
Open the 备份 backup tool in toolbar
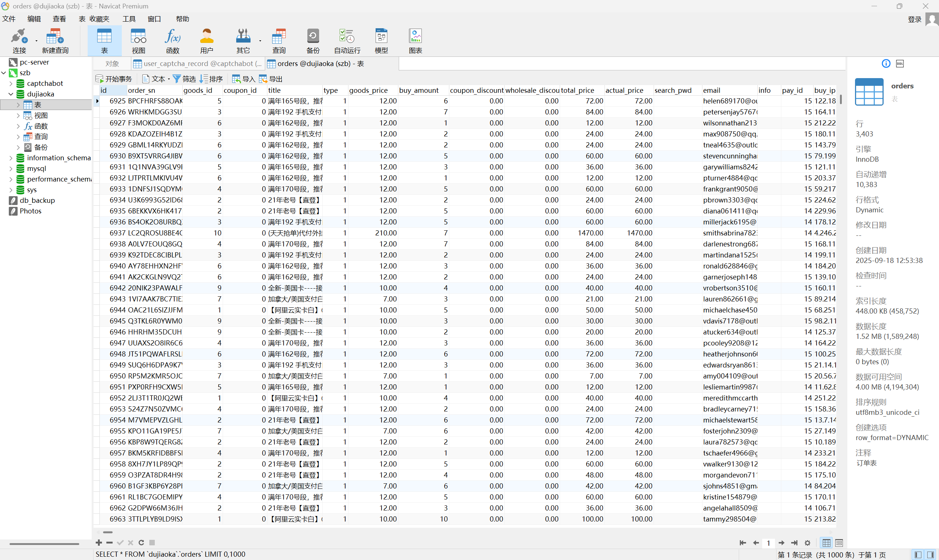313,40
